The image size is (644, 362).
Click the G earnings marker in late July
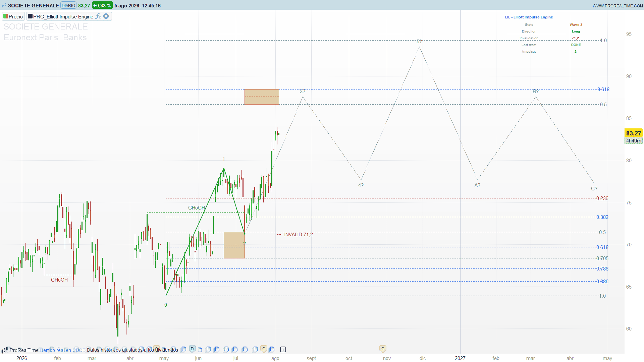(264, 349)
